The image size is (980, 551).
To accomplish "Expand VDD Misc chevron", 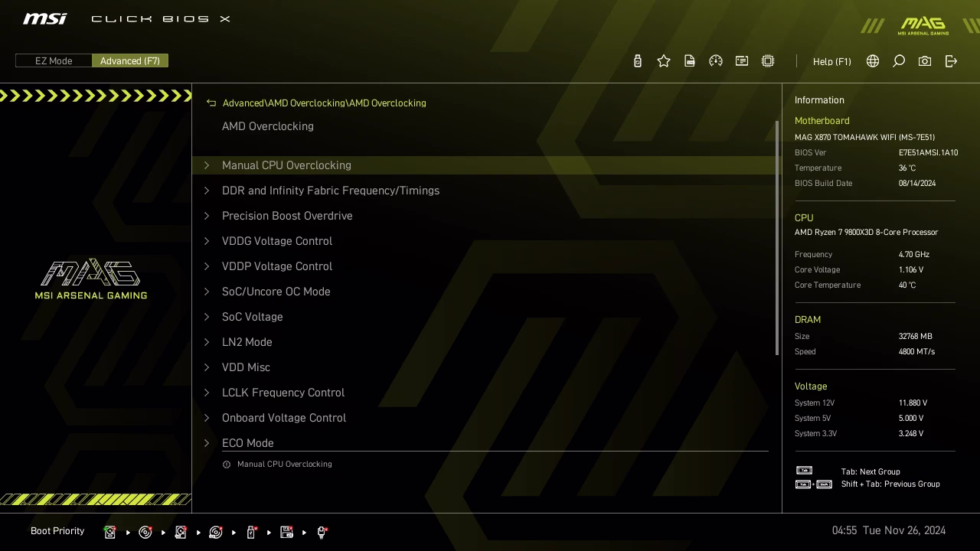I will pos(207,367).
